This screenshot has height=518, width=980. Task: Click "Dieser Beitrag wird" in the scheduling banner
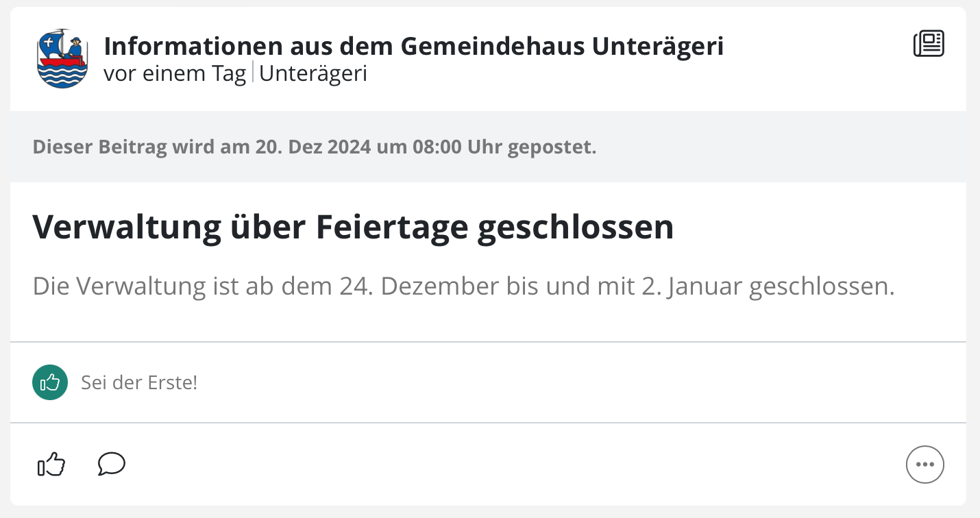(x=112, y=147)
